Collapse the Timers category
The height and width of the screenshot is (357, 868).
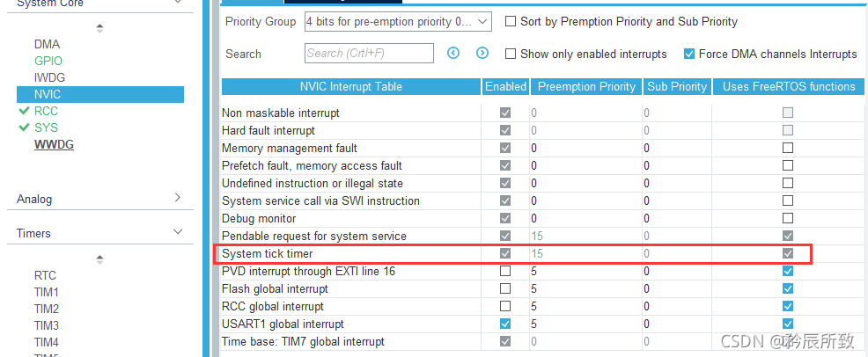pyautogui.click(x=177, y=233)
